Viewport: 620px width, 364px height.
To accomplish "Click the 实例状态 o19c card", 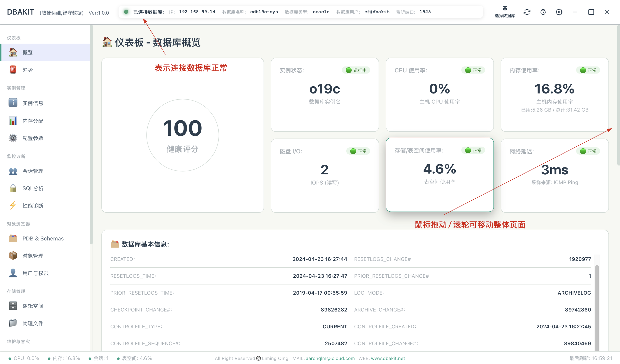I will pos(325,95).
